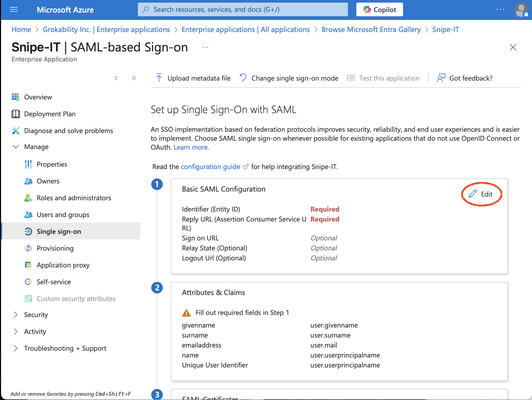The image size is (532, 400).
Task: Click the Learn more link
Action: coord(191,147)
